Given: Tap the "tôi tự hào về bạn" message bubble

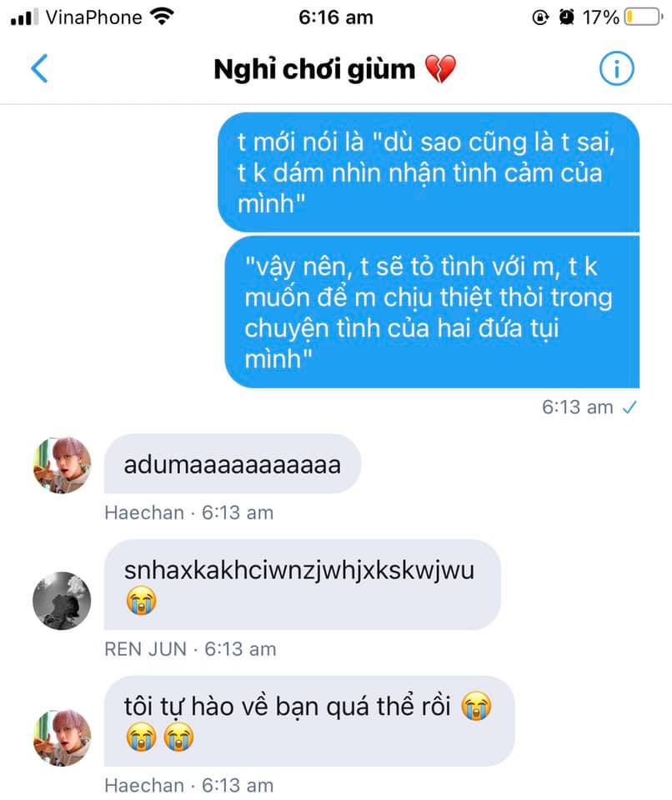Looking at the screenshot, I should pyautogui.click(x=309, y=721).
